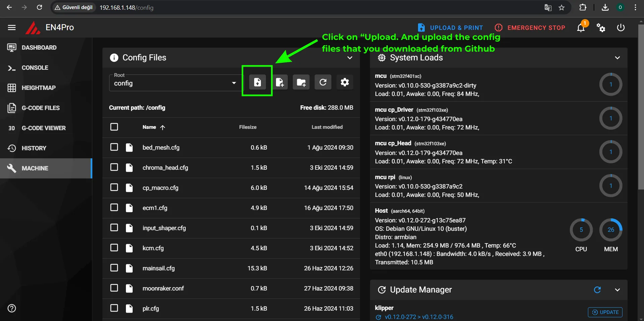The height and width of the screenshot is (321, 644).
Task: Open the History page
Action: (x=46, y=148)
